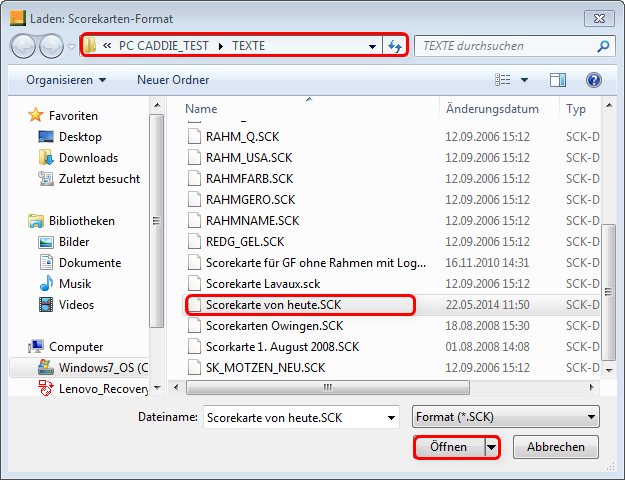Viewport: 625px width, 480px height.
Task: Open Musik library
Action: coord(75,284)
